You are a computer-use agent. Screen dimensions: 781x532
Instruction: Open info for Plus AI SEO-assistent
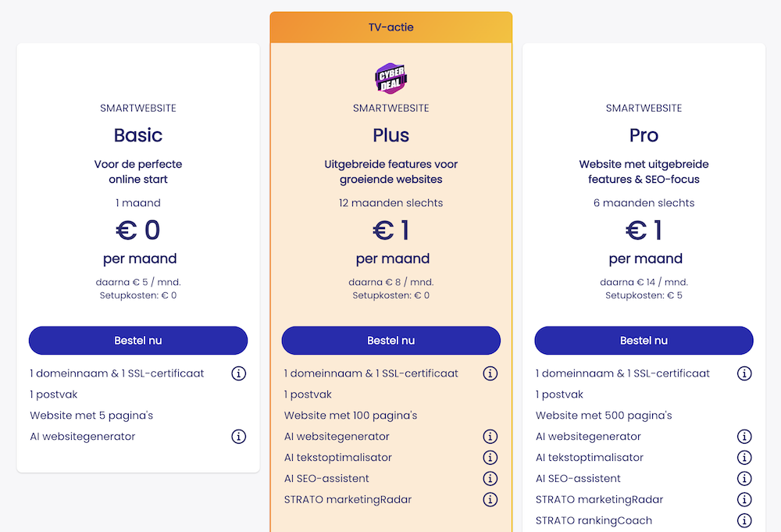pos(490,478)
